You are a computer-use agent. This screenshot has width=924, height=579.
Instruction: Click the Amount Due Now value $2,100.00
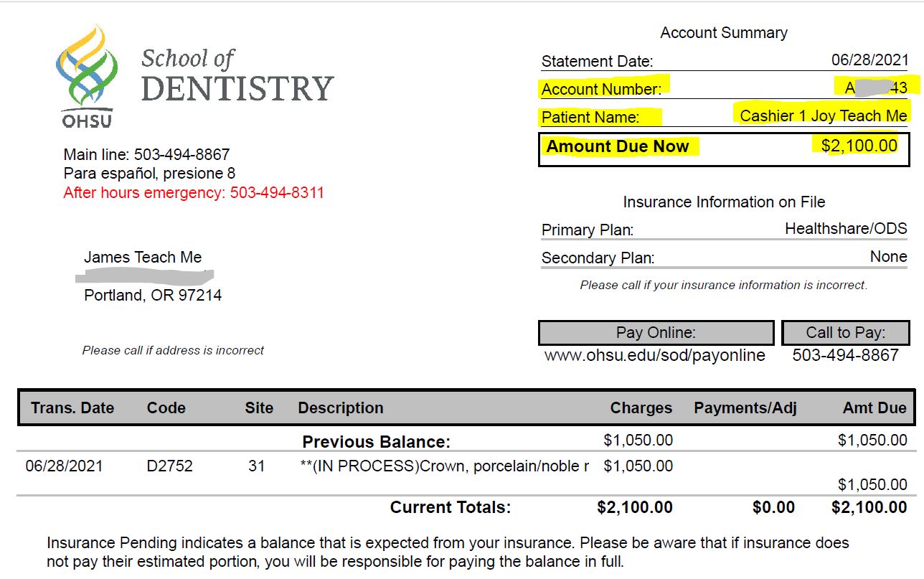click(859, 146)
